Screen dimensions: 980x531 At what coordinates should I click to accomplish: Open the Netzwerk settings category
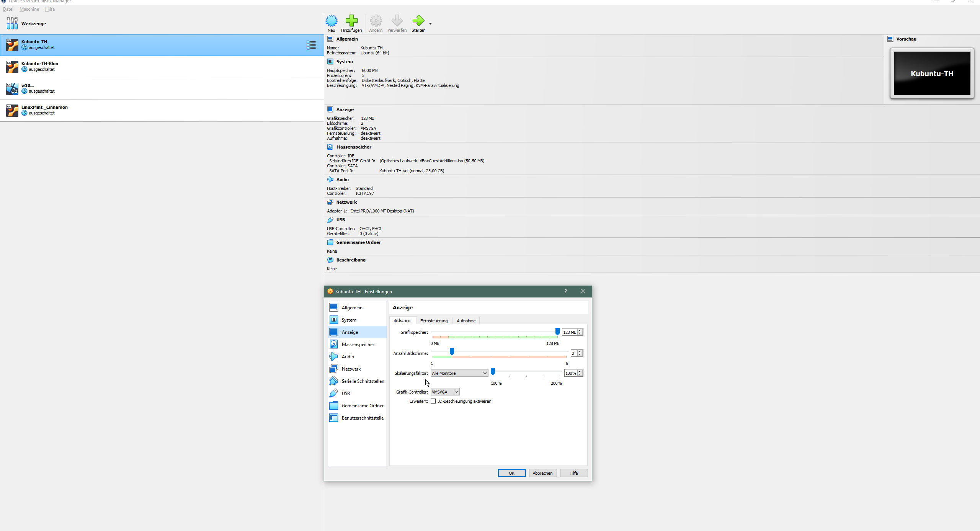pyautogui.click(x=351, y=369)
